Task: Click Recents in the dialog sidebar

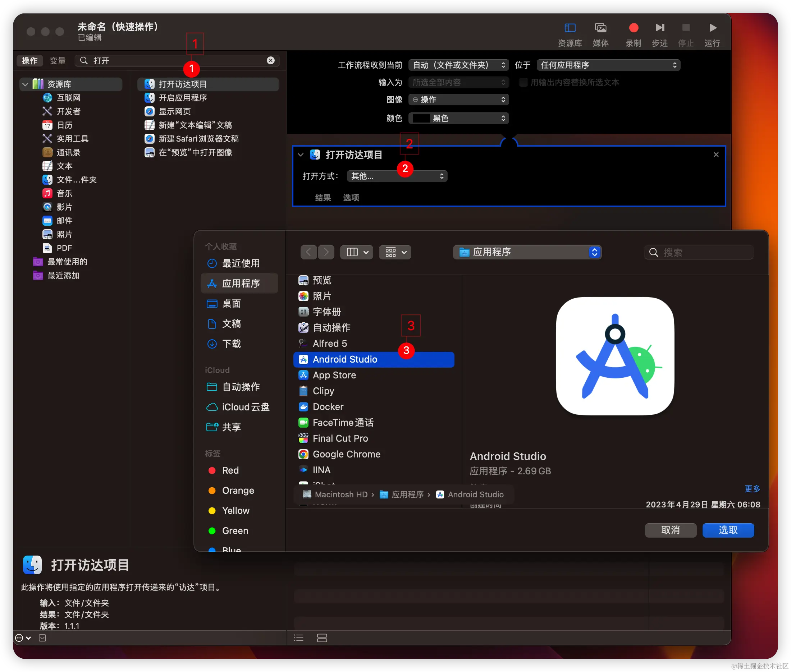Action: click(239, 263)
